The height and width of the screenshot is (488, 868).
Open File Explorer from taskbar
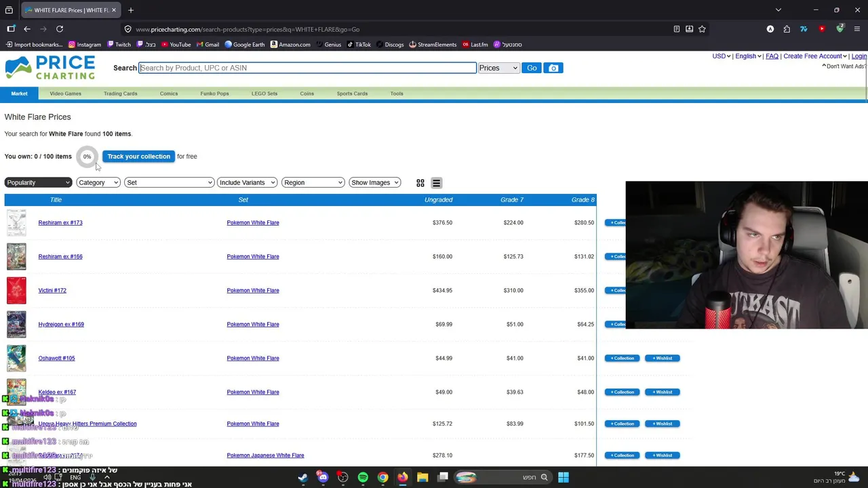422,477
